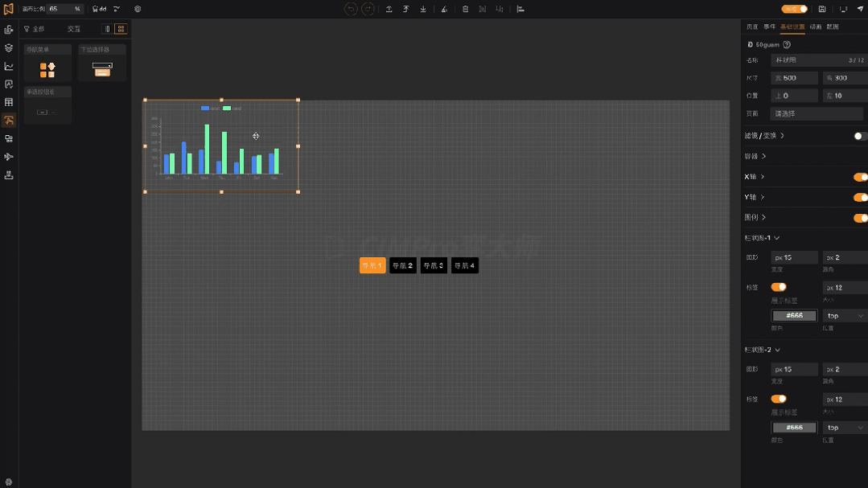Toggle the Y轴 switch off
Image resolution: width=868 pixels, height=488 pixels.
click(860, 198)
